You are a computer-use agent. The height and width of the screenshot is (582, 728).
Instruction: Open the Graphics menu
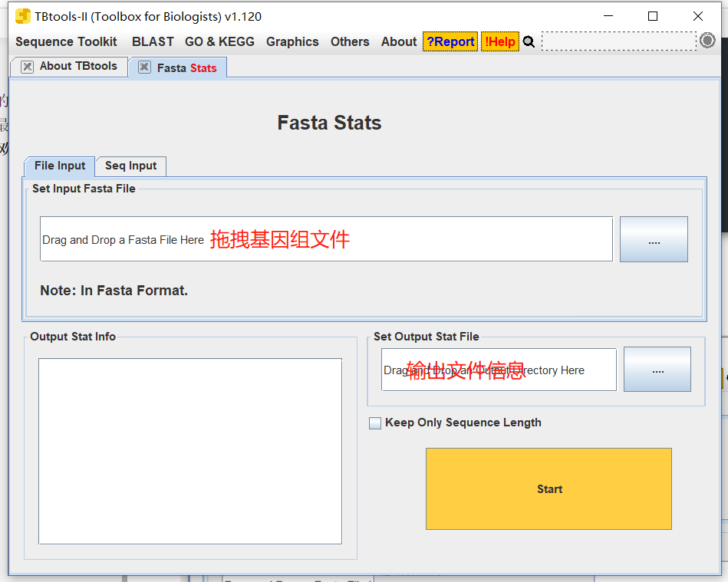click(292, 41)
